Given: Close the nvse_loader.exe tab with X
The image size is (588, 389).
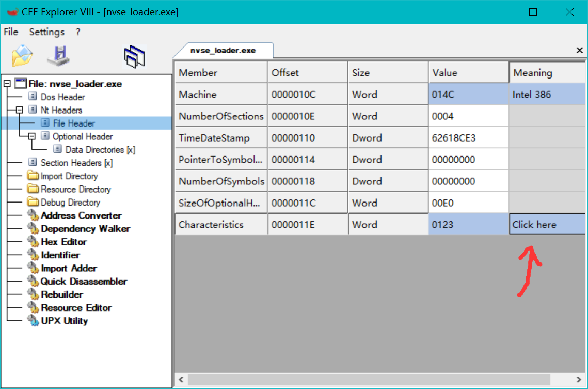Looking at the screenshot, I should [x=579, y=50].
